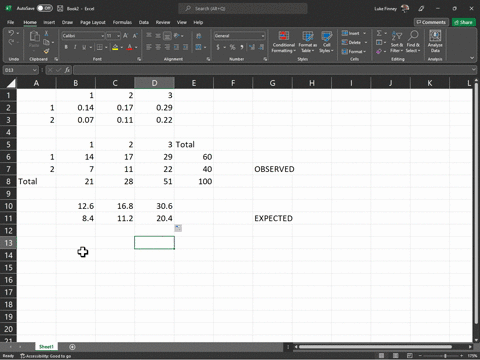Click the Orientation text-angle icon
This screenshot has height=360, width=480.
(x=177, y=36)
